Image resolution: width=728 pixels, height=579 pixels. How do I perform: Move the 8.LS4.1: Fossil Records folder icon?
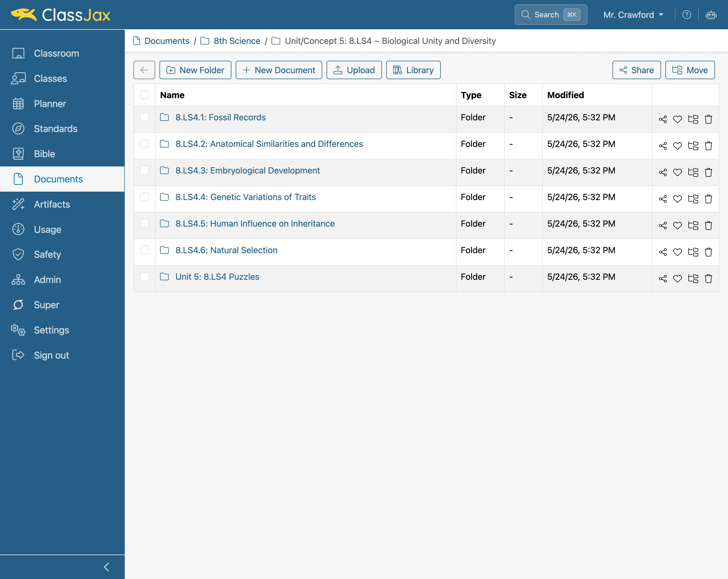(693, 119)
